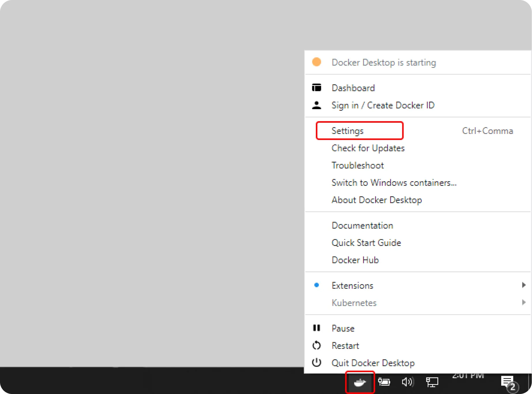The height and width of the screenshot is (394, 532).
Task: Click the network tray icon
Action: [432, 382]
